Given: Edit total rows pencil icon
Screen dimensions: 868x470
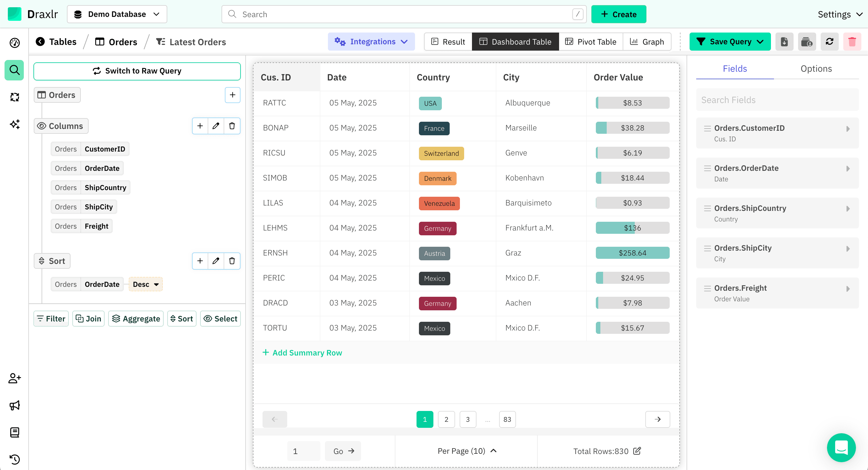Looking at the screenshot, I should [x=637, y=451].
